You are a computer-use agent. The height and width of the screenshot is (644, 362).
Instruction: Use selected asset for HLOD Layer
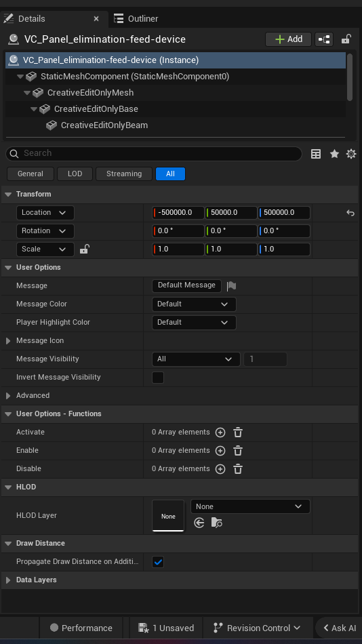(x=199, y=523)
